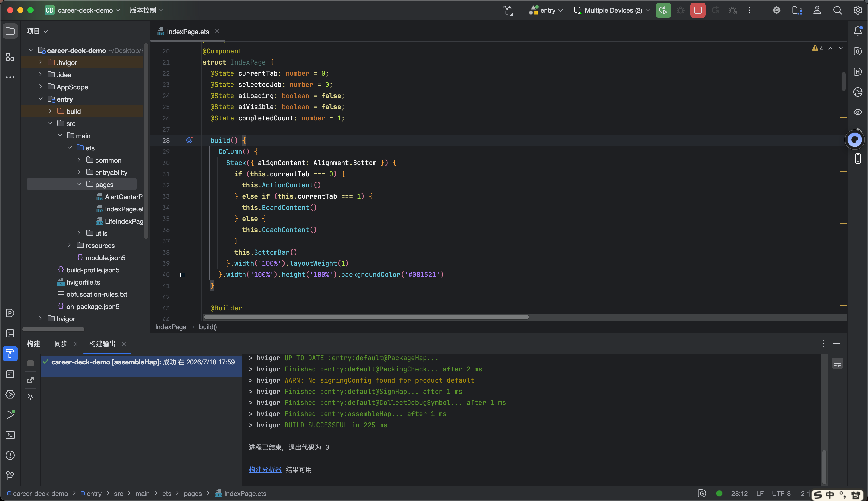868x501 pixels.
Task: Click the editor horizontal scrollbar
Action: 366,317
